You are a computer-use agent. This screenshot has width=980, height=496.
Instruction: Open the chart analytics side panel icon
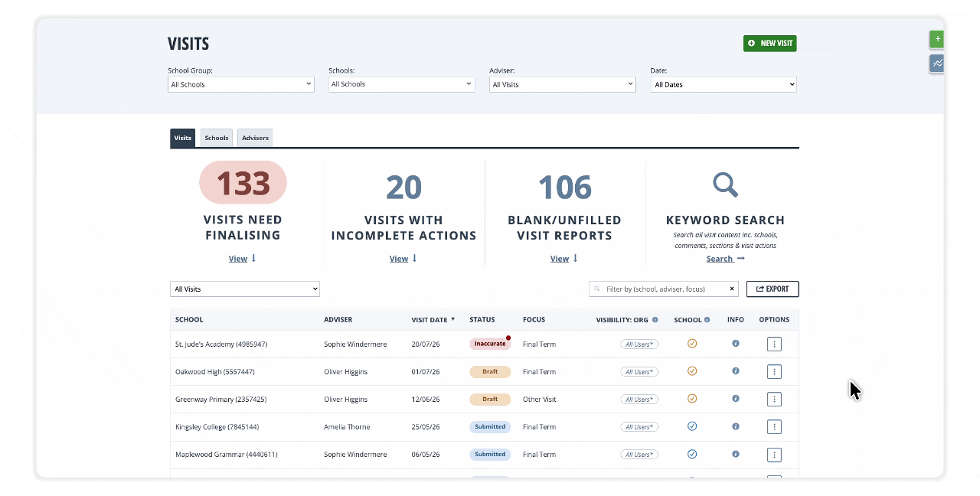tap(937, 64)
